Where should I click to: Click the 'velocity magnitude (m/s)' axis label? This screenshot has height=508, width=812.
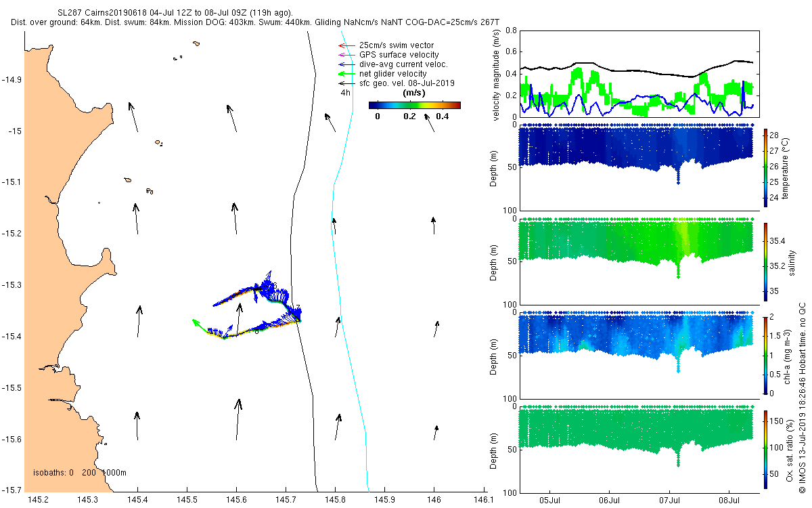pyautogui.click(x=497, y=75)
